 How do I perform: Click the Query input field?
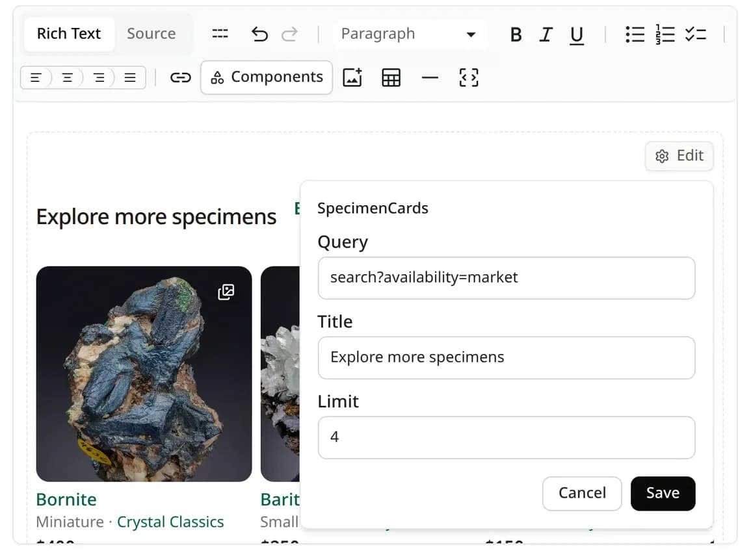(506, 278)
